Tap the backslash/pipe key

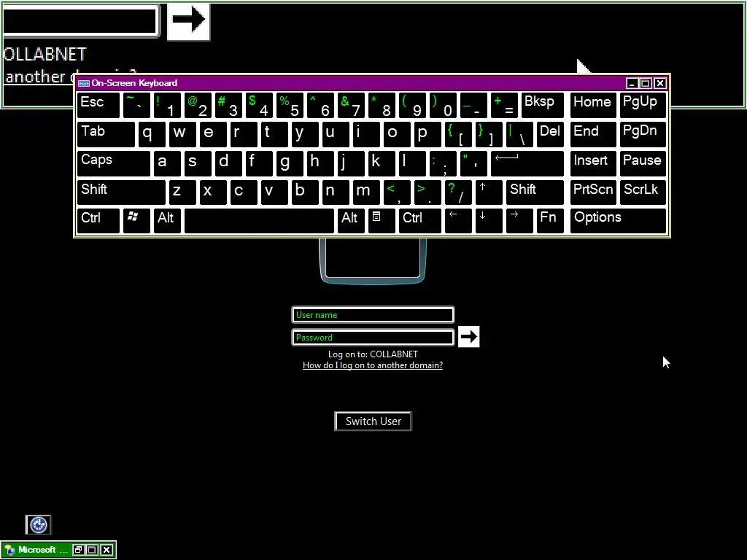[x=519, y=134]
